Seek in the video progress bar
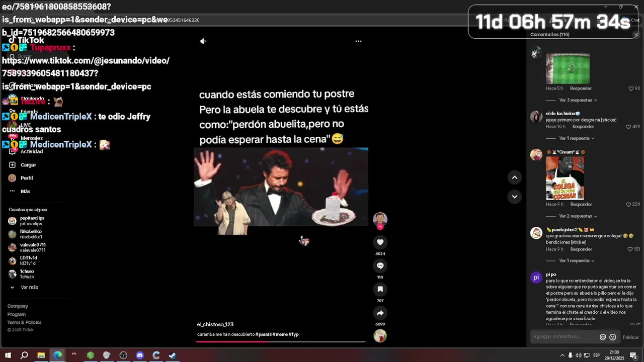 (281, 341)
